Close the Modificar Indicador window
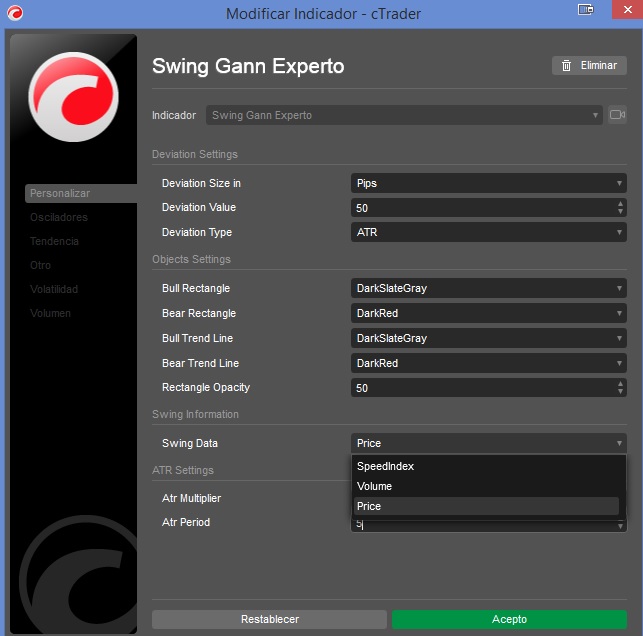The width and height of the screenshot is (643, 636). point(627,9)
